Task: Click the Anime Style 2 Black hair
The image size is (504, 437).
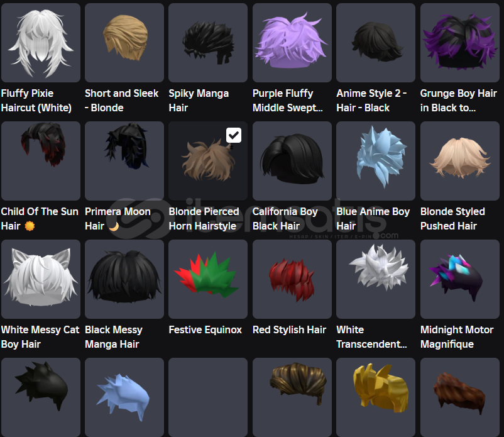Action: (x=376, y=43)
